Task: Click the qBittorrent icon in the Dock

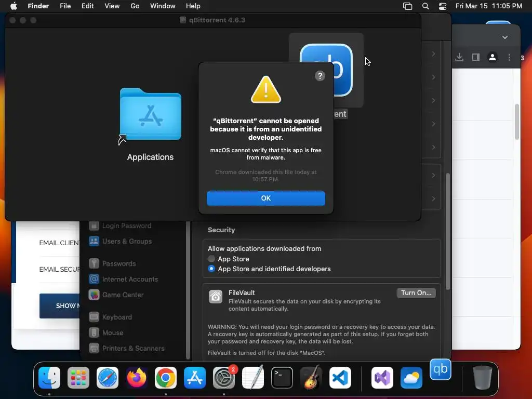Action: pyautogui.click(x=441, y=369)
